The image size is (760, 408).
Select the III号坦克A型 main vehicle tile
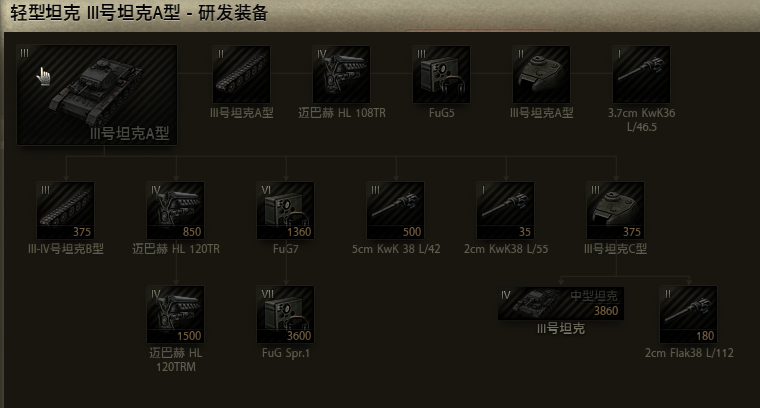(x=97, y=95)
